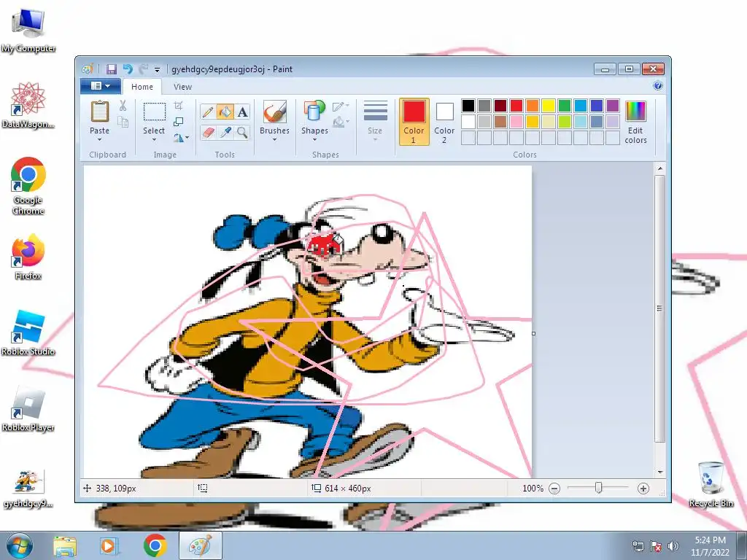The image size is (747, 560).
Task: Select the Color picker eyedropper tool
Action: pyautogui.click(x=225, y=133)
